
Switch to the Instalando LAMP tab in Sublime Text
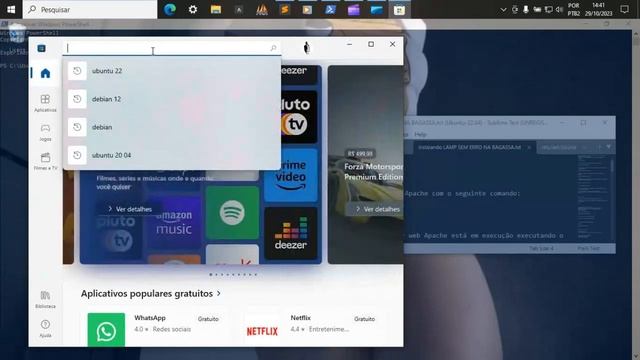(469, 147)
